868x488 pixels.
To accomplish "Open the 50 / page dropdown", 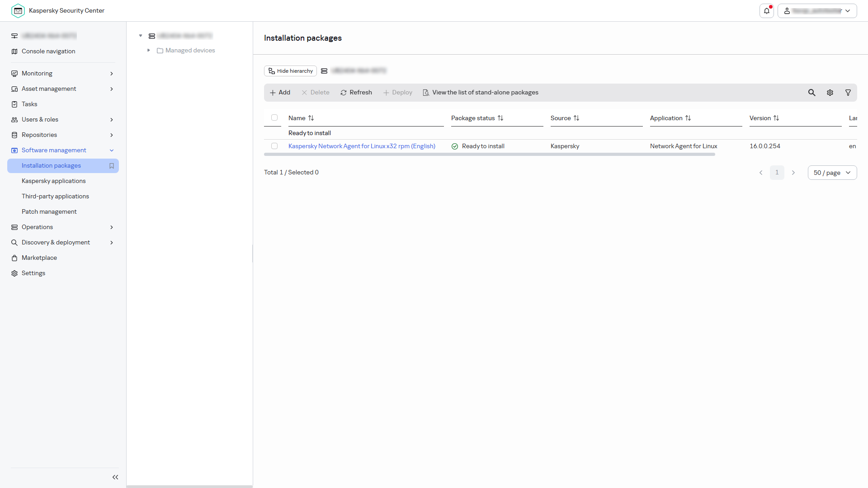I will click(x=832, y=173).
